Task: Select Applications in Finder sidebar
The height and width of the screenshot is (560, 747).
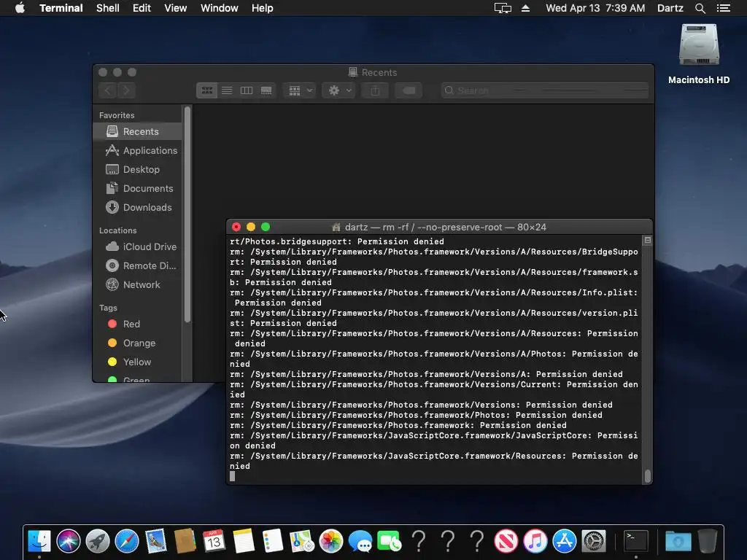Action: click(x=137, y=150)
